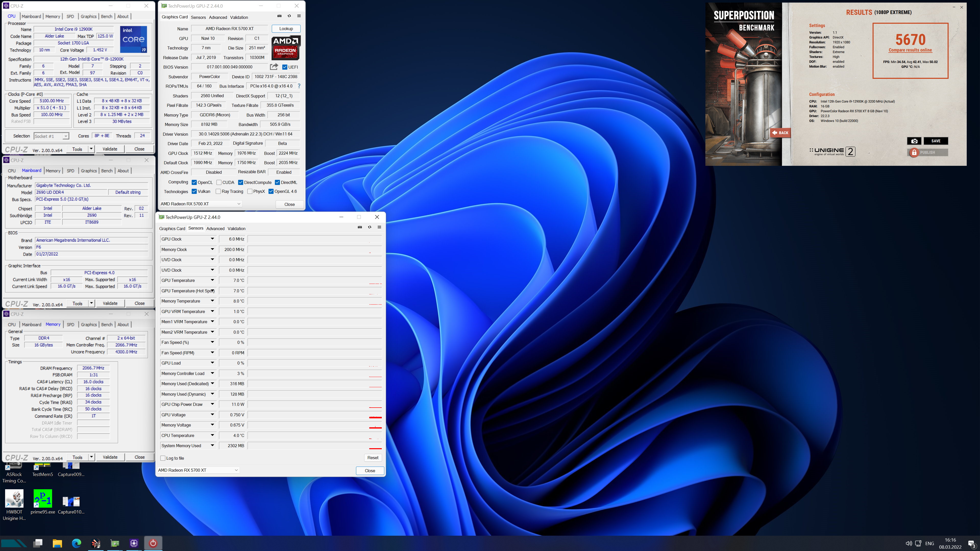
Task: Click the Compare results online link
Action: click(910, 50)
